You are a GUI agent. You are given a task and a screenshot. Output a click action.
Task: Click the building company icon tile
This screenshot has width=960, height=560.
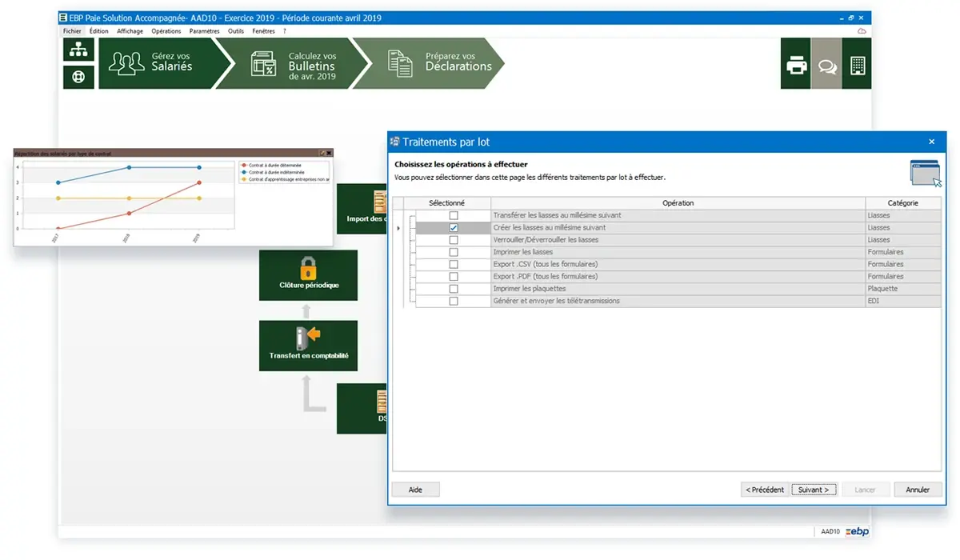point(857,65)
